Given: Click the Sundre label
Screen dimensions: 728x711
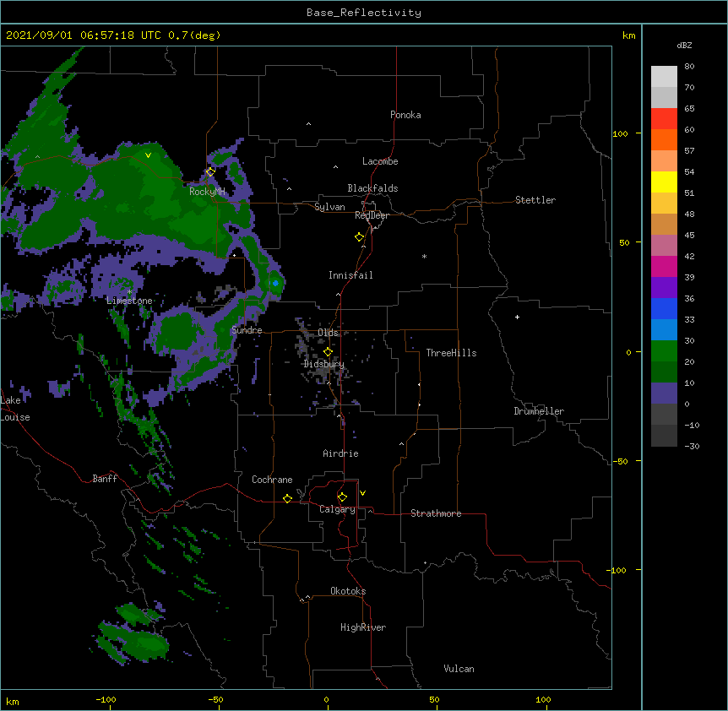Looking at the screenshot, I should click(247, 330).
